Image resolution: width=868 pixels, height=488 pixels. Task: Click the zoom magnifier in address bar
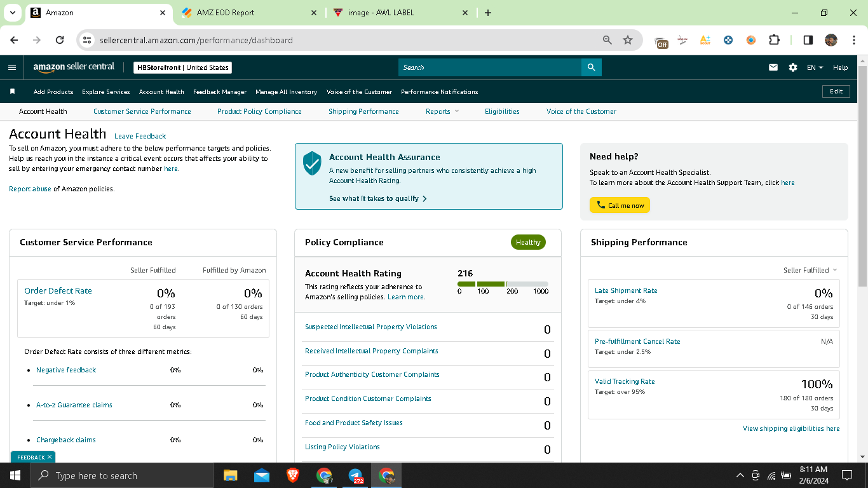tap(607, 40)
